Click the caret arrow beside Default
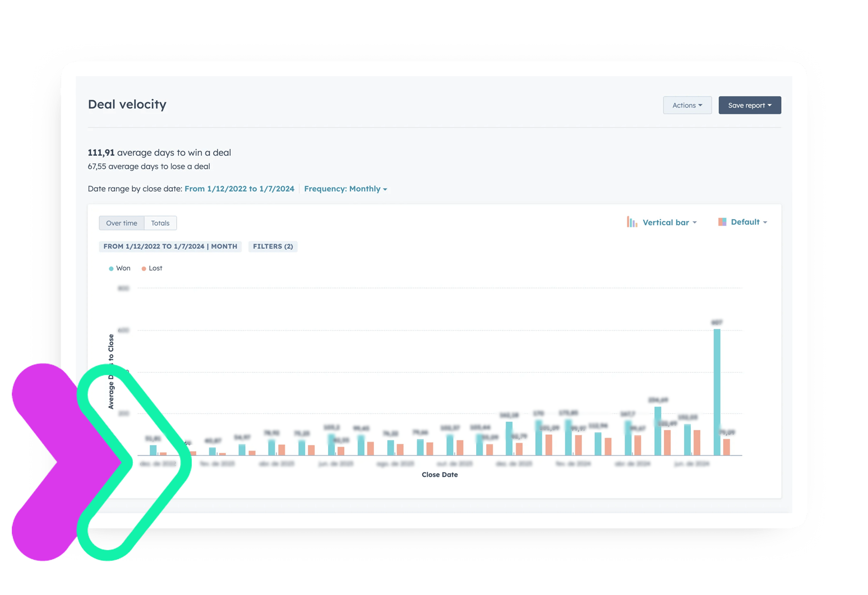 765,222
